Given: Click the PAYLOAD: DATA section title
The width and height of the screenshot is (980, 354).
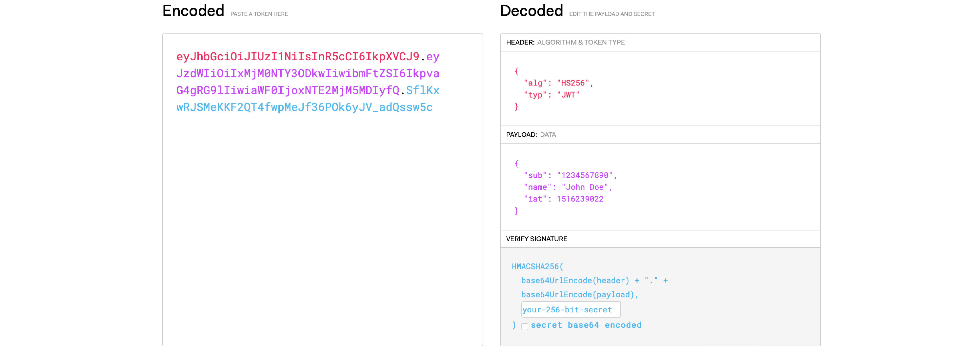Looking at the screenshot, I should click(x=531, y=135).
